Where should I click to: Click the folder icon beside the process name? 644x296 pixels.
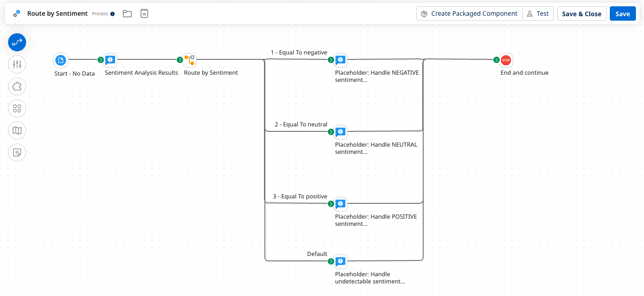click(x=127, y=13)
